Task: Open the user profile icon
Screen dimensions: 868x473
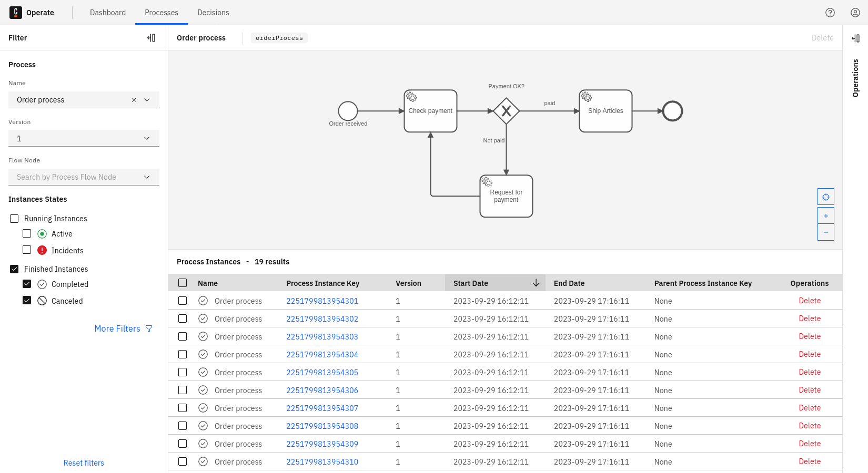Action: 855,12
